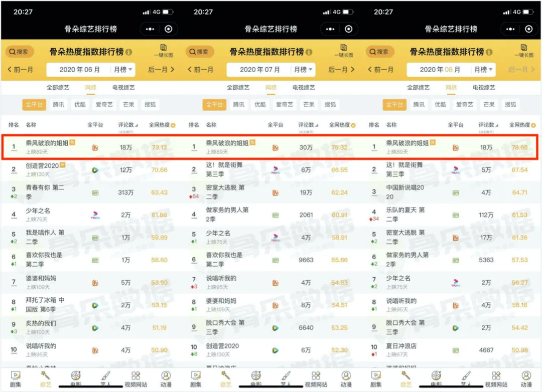Tap the 搜索 search button in the 2020年06月 screen
Viewport: 542px width, 392px height.
click(x=19, y=52)
